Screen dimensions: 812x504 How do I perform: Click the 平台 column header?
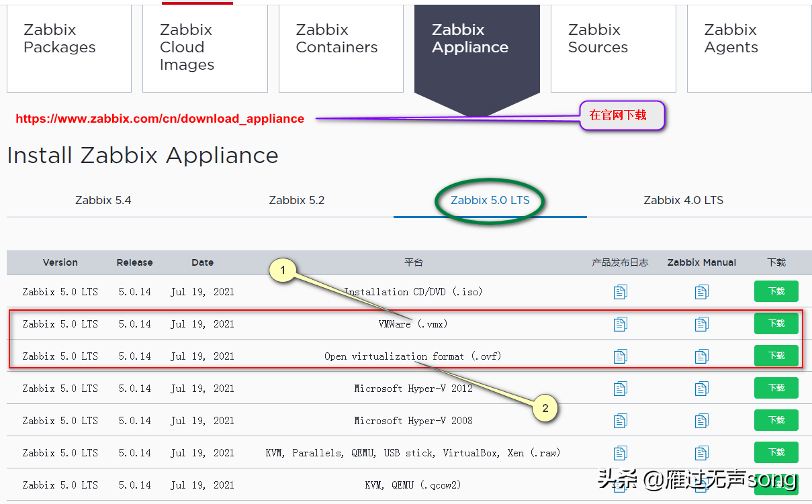(x=414, y=262)
